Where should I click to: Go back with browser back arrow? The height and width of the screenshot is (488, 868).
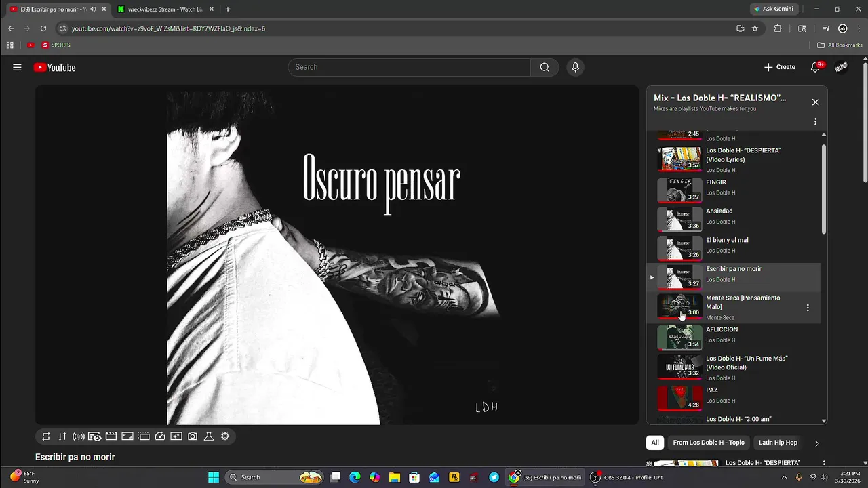pyautogui.click(x=11, y=28)
